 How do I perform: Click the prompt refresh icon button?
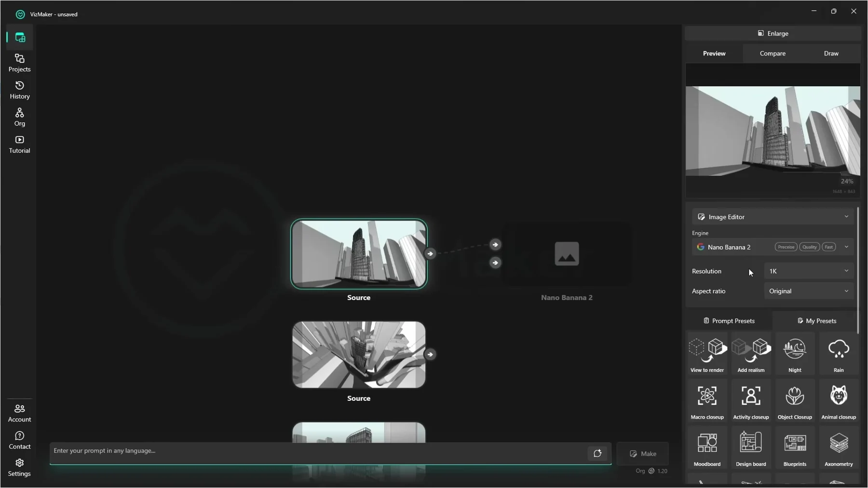[x=597, y=453]
